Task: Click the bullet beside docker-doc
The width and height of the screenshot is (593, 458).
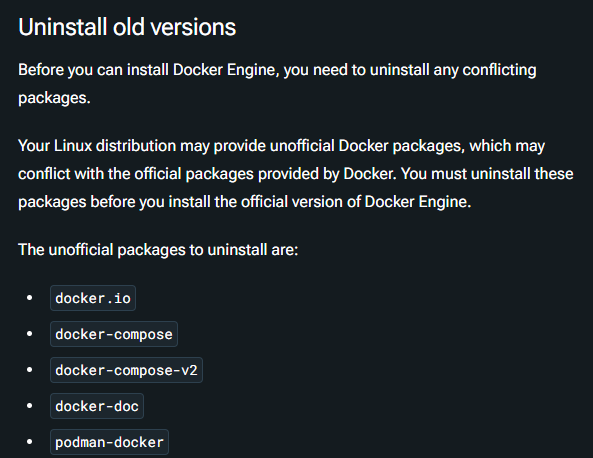Action: [29, 405]
